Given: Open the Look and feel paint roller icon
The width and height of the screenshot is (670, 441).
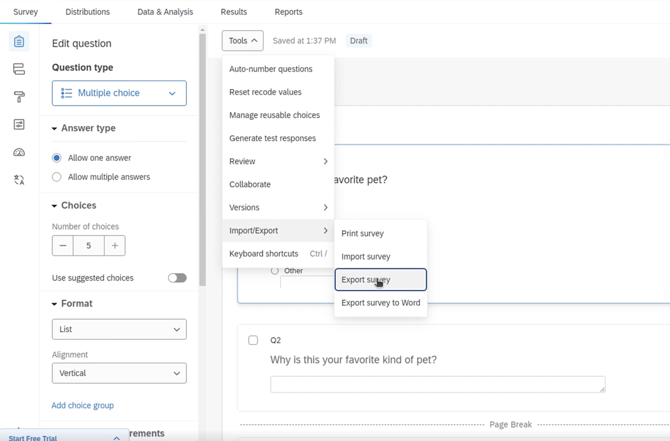Looking at the screenshot, I should [x=19, y=97].
